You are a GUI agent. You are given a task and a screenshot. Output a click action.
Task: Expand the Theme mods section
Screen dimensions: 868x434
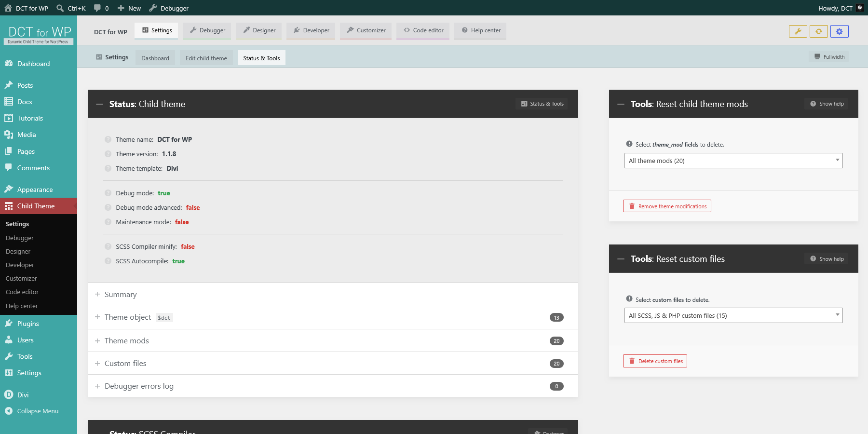click(333, 340)
